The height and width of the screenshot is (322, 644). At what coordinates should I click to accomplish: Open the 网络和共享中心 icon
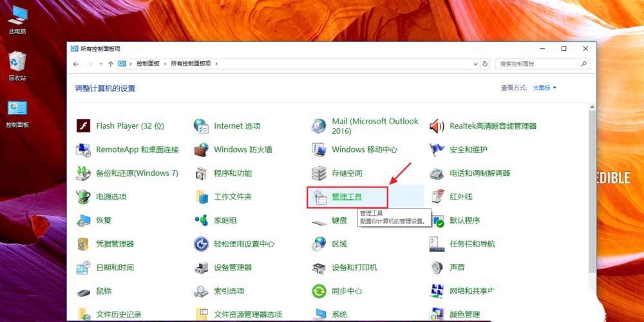coord(437,292)
